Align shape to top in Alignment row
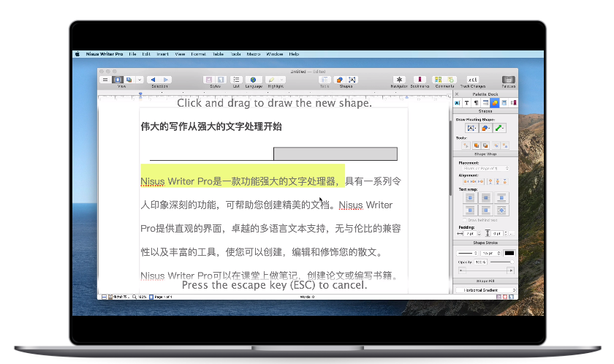 pos(490,181)
